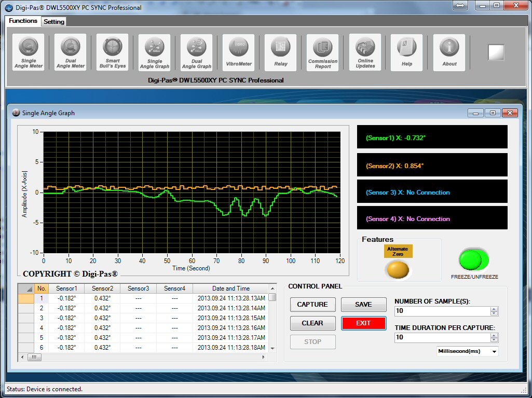Click the horizontal scrollbar right arrow
532x398 pixels.
point(264,357)
